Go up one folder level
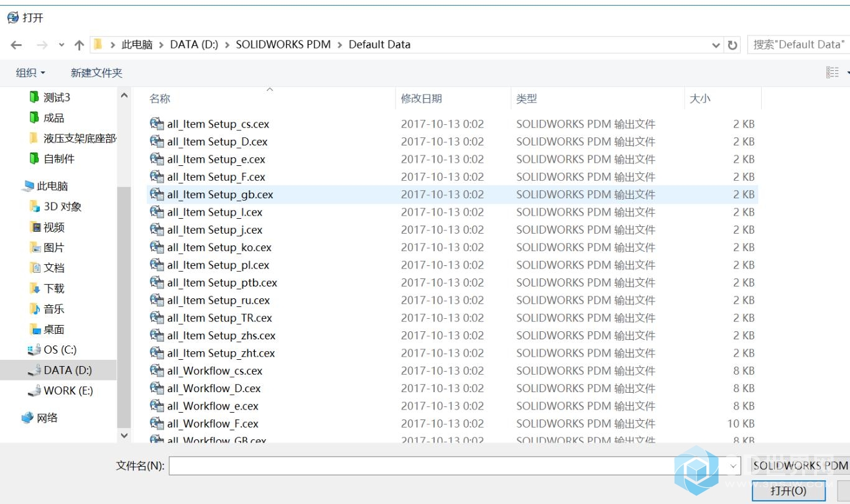The height and width of the screenshot is (504, 850). point(79,45)
